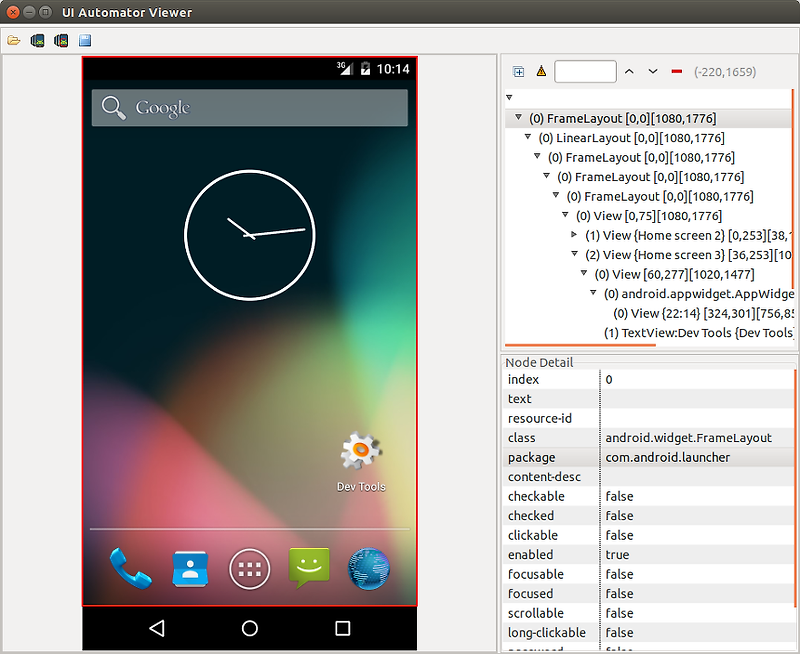Click the apps drawer circle icon
800x654 pixels.
coord(249,568)
